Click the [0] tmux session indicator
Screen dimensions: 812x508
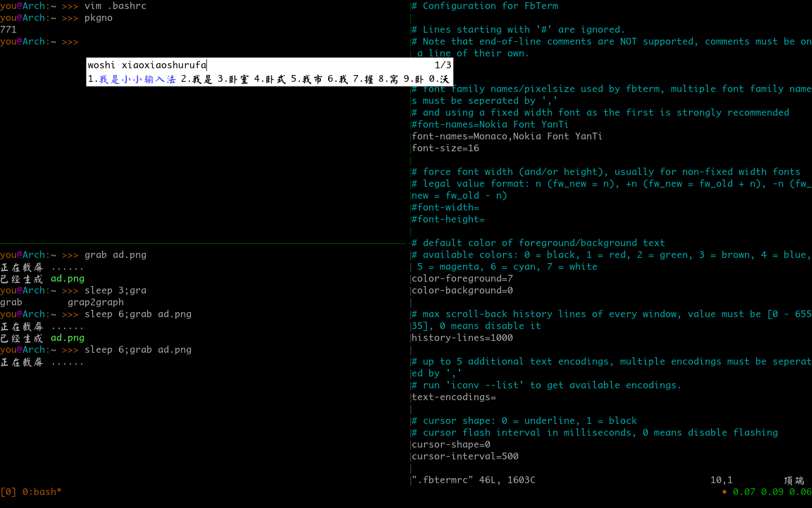pyautogui.click(x=8, y=492)
